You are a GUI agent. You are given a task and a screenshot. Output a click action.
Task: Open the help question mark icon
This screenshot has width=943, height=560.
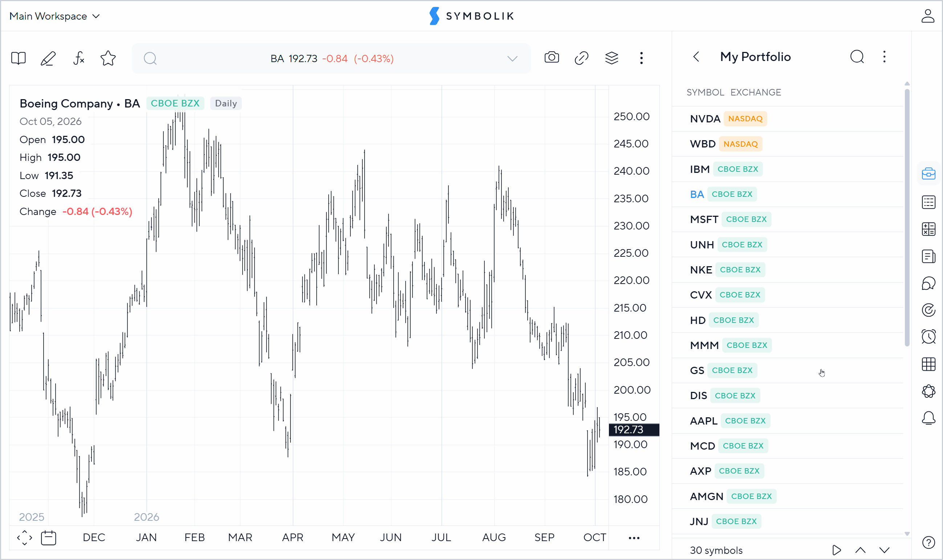point(928,543)
